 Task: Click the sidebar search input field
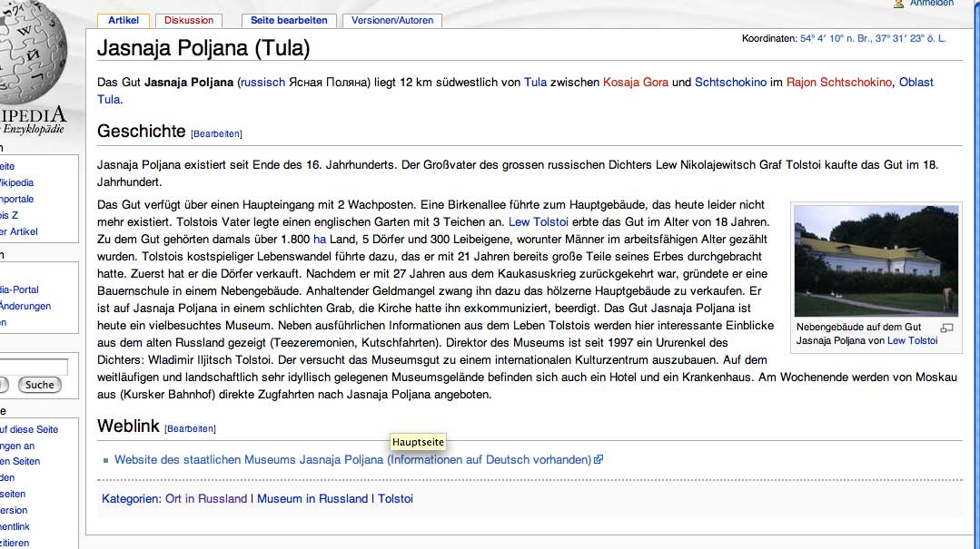35,367
